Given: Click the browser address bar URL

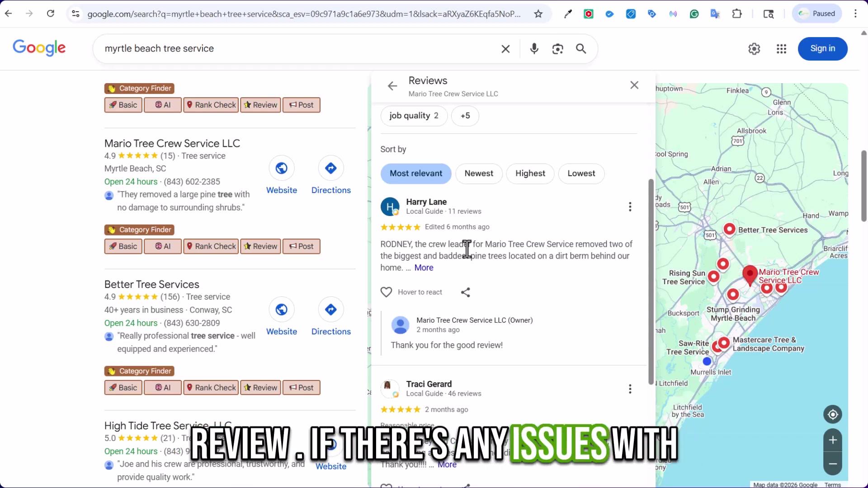Looking at the screenshot, I should tap(304, 14).
